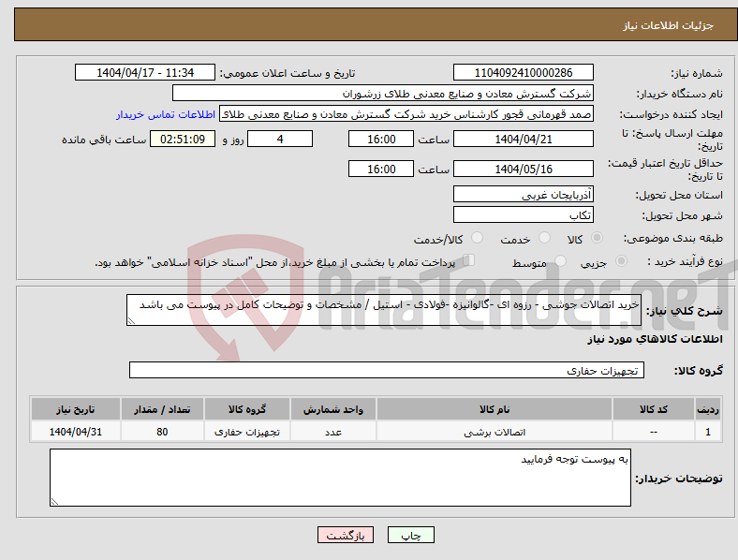The width and height of the screenshot is (738, 560).
Task: Click the goods group field تجهیزات حفاری
Action: click(387, 370)
